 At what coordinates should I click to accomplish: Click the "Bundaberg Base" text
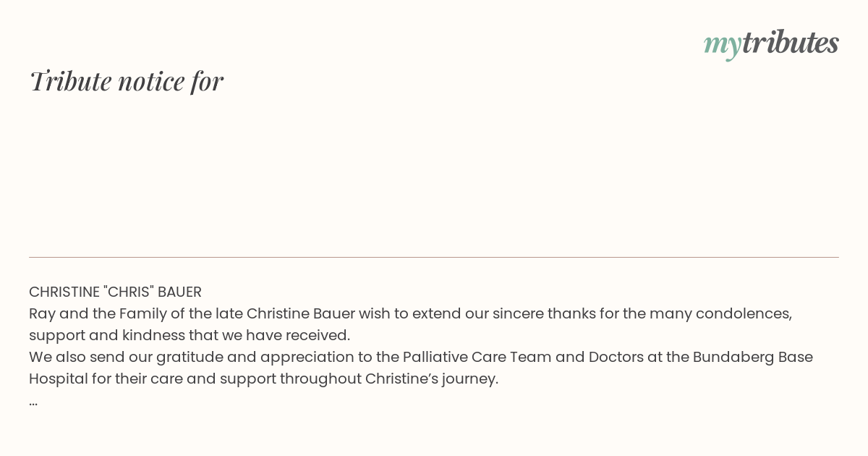(x=753, y=357)
